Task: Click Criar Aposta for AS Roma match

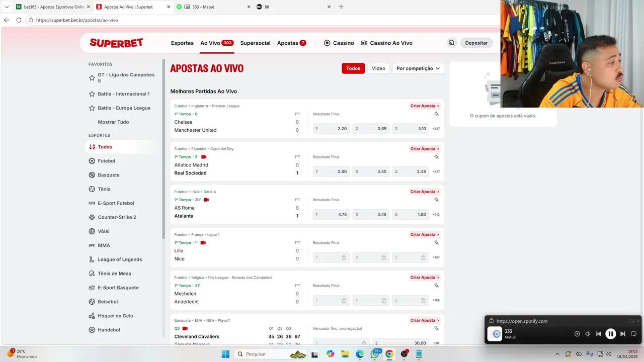Action: [425, 192]
